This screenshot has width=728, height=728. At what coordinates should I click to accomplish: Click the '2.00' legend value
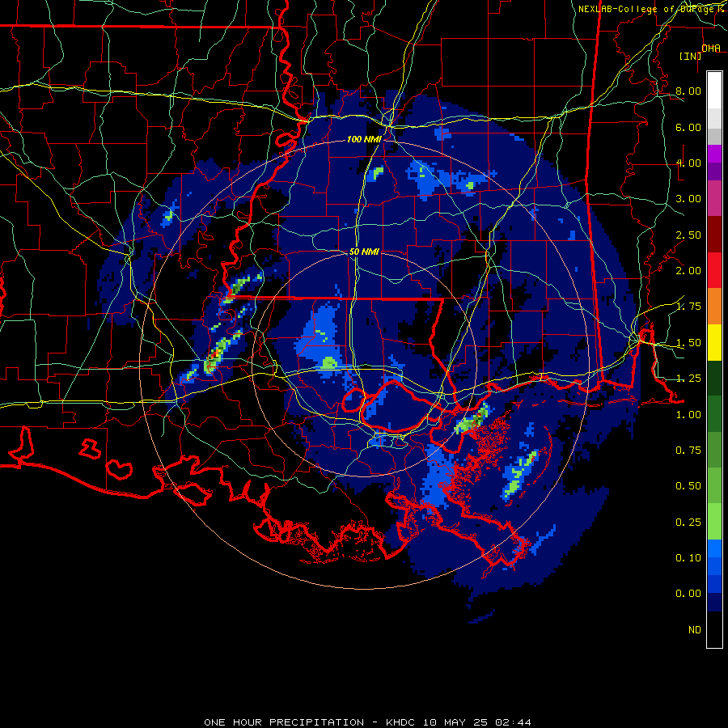pos(688,271)
